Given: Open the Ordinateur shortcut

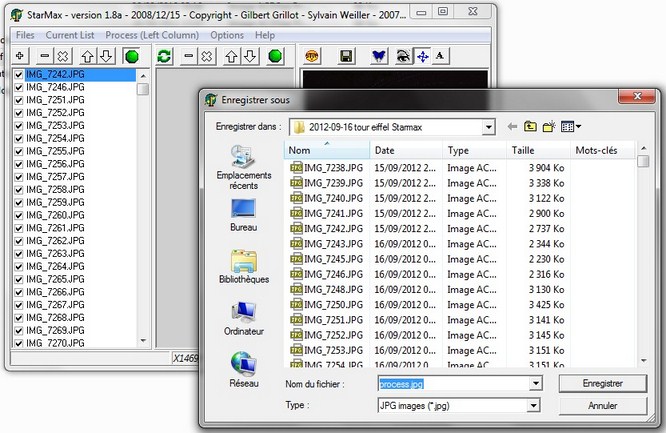Looking at the screenshot, I should pos(244,319).
